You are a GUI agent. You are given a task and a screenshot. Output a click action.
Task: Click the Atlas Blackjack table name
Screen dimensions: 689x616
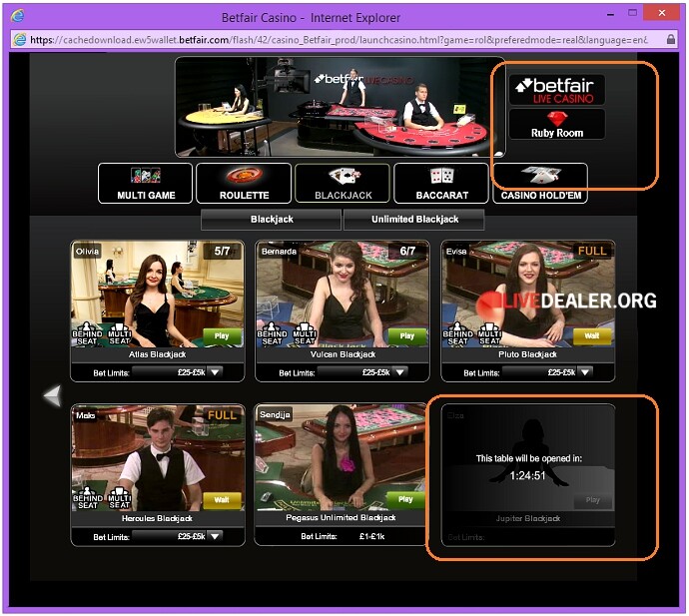157,354
